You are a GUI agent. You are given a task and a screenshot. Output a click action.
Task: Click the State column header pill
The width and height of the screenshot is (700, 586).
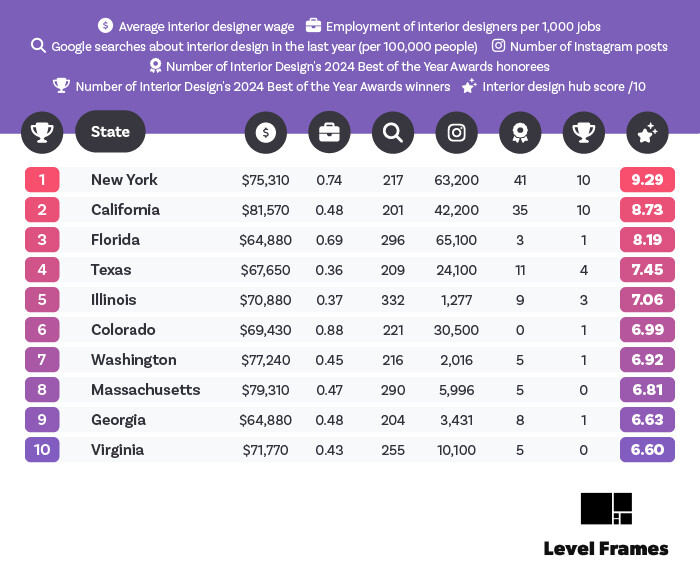tap(110, 132)
